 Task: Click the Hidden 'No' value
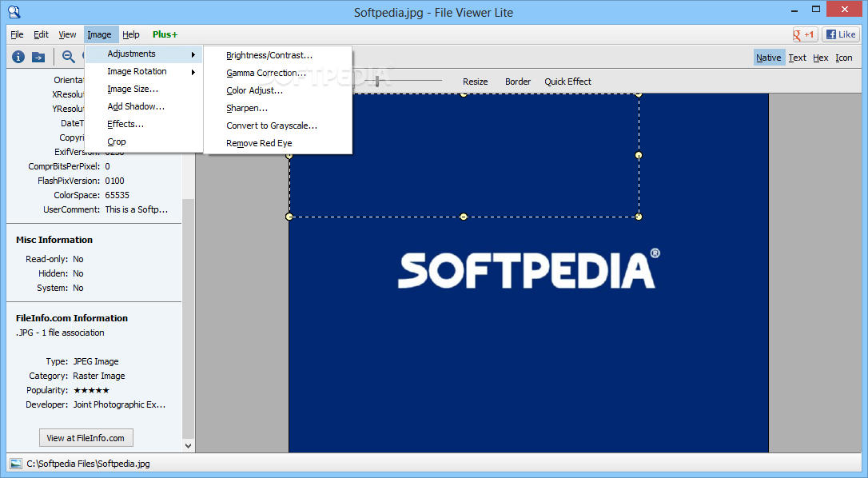point(78,273)
